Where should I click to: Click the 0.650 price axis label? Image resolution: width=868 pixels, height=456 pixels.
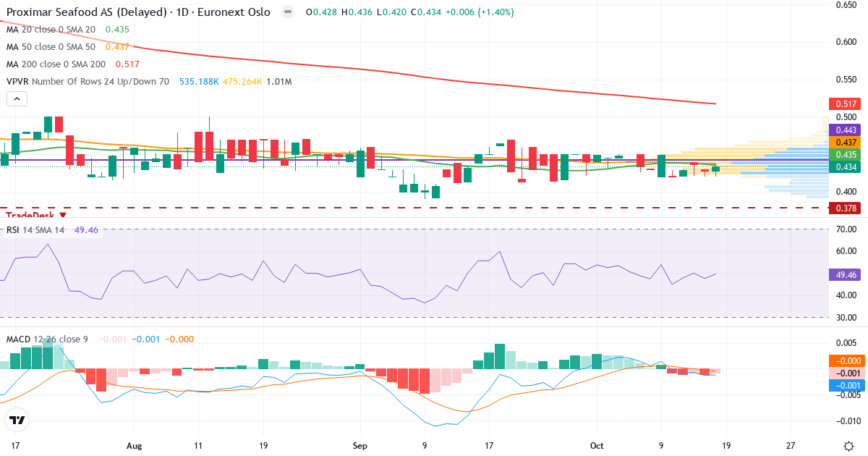click(846, 4)
